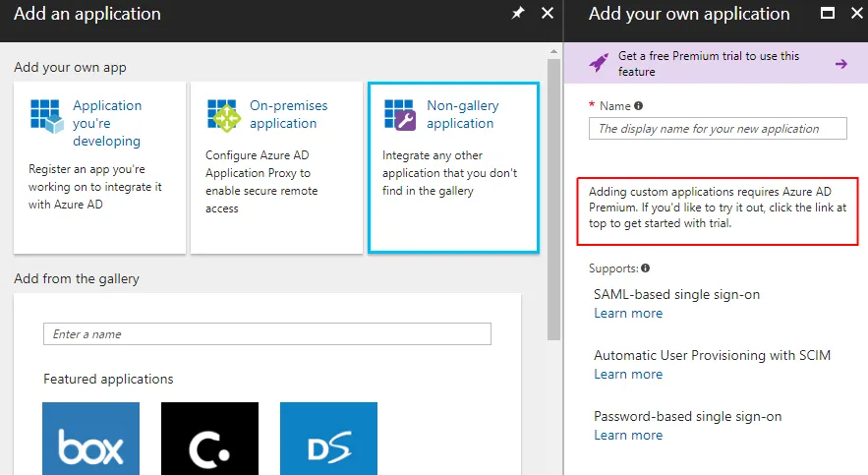The image size is (868, 475).
Task: Click Automatic User Provisioning with SCIM text
Action: click(712, 355)
